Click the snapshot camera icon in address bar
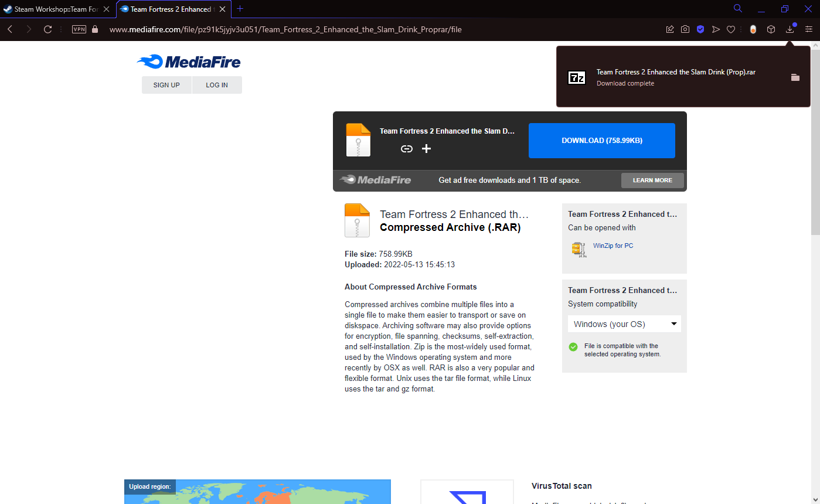Screen dimensions: 820x504 [685, 29]
